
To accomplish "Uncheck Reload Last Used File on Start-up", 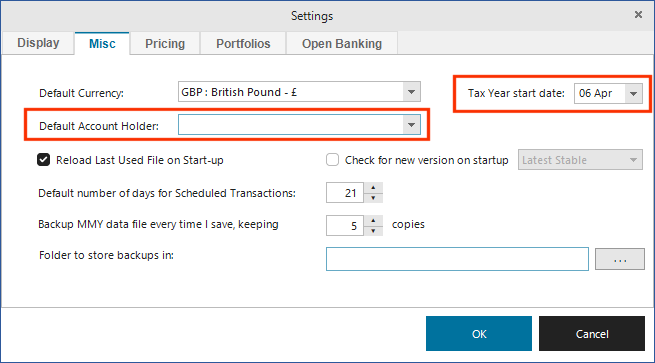I will click(43, 160).
